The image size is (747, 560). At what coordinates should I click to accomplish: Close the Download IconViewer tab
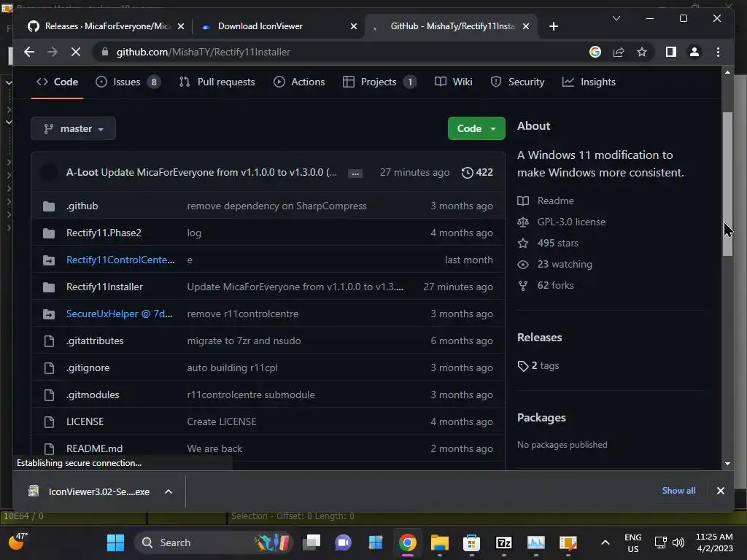point(354,26)
